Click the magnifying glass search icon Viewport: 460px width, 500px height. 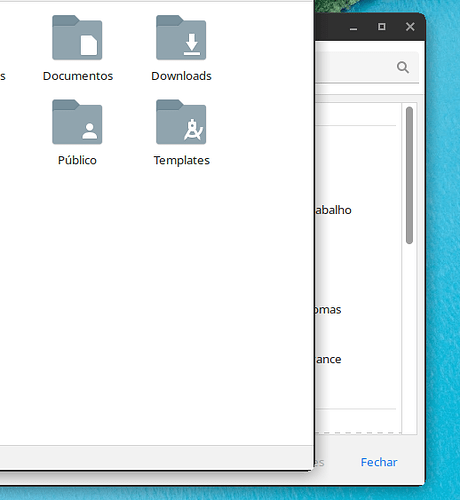(403, 67)
